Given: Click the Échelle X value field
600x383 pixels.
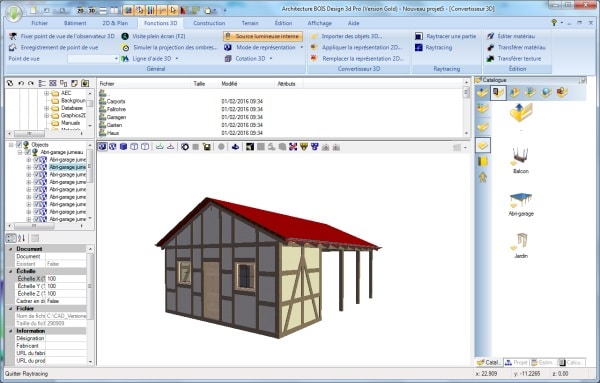Looking at the screenshot, I should [66, 279].
